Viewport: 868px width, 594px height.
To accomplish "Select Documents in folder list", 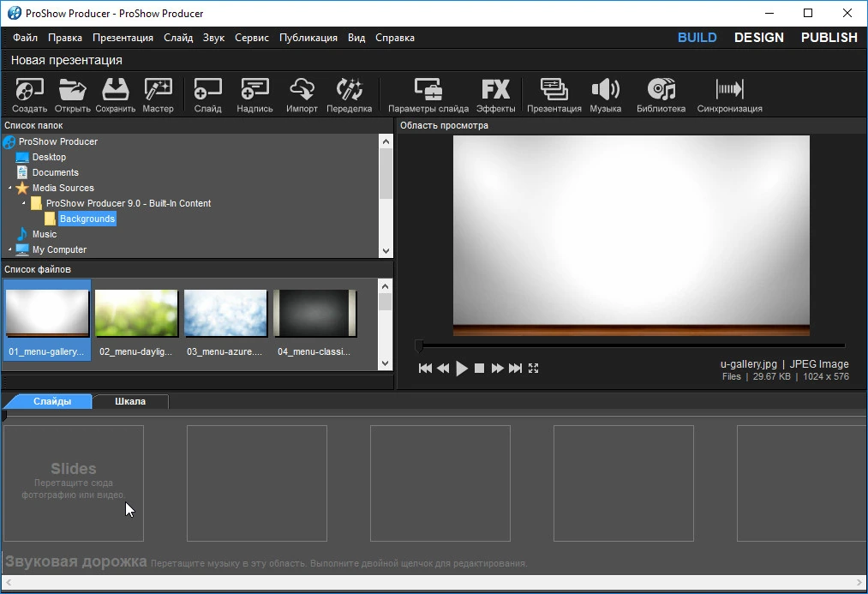I will [x=56, y=173].
